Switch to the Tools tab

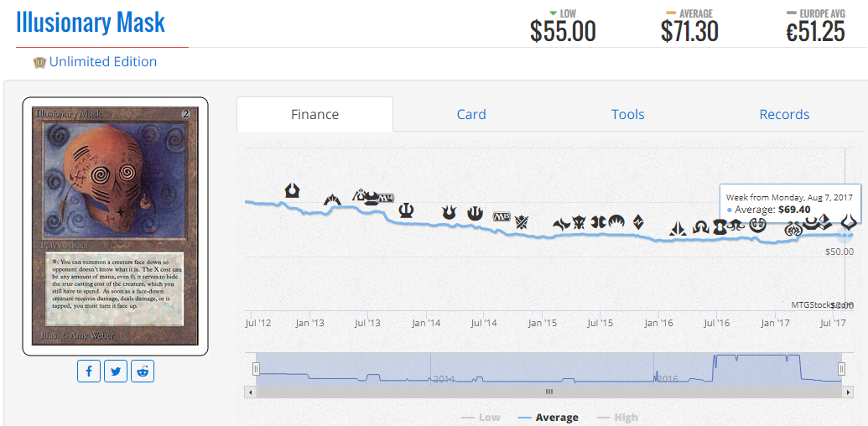tap(628, 115)
